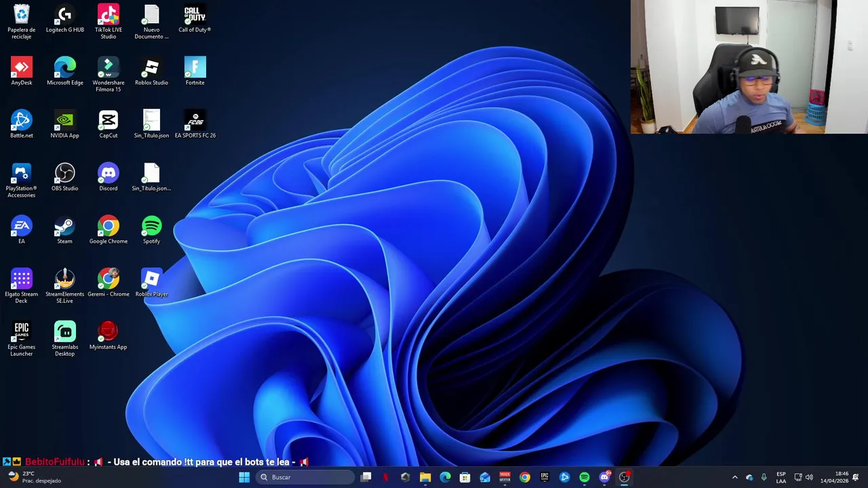868x488 pixels.
Task: Select the Steam desktop shortcut
Action: (x=65, y=230)
